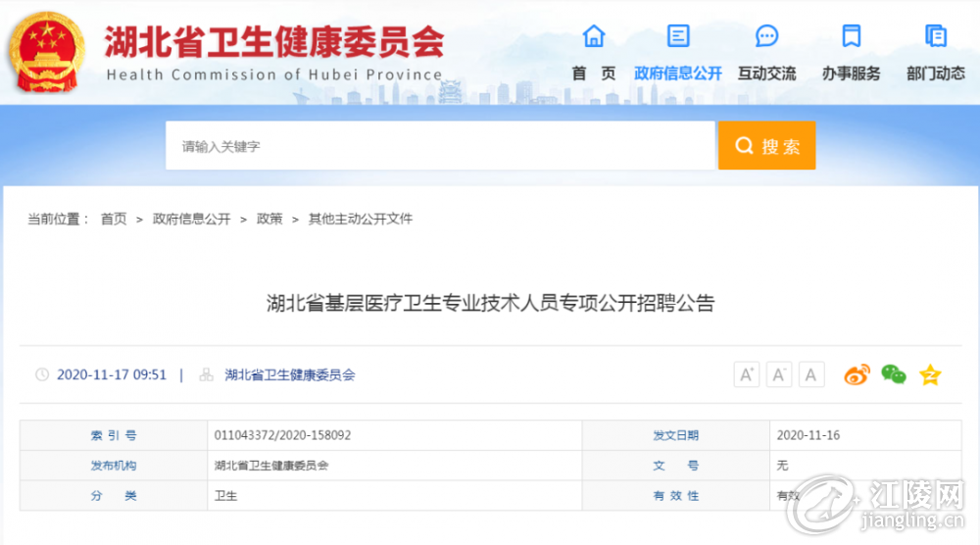The image size is (980, 545).
Task: Select medium font size A button
Action: click(x=779, y=374)
